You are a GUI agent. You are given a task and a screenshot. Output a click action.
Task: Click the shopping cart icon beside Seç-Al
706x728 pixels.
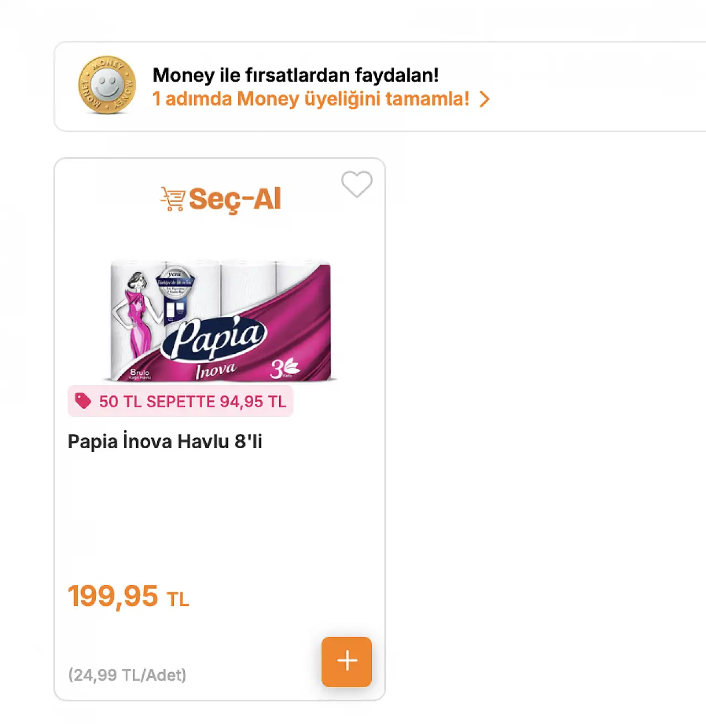point(173,199)
